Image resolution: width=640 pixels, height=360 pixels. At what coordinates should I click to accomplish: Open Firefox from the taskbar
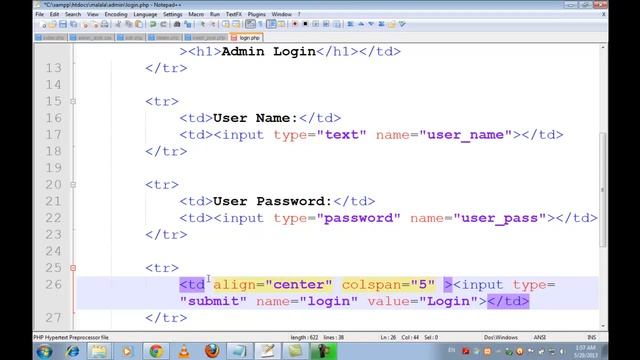point(212,351)
